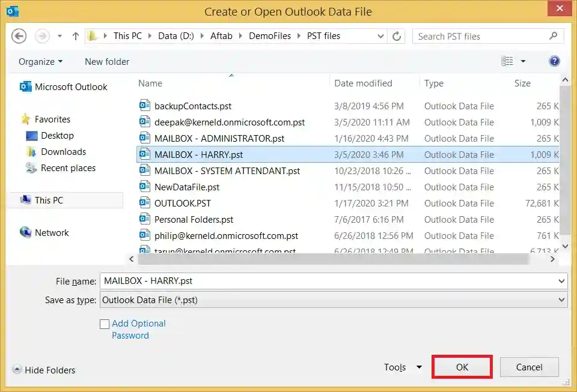This screenshot has width=577, height=392.
Task: Close the Outlook Data File dialog
Action: (x=560, y=8)
